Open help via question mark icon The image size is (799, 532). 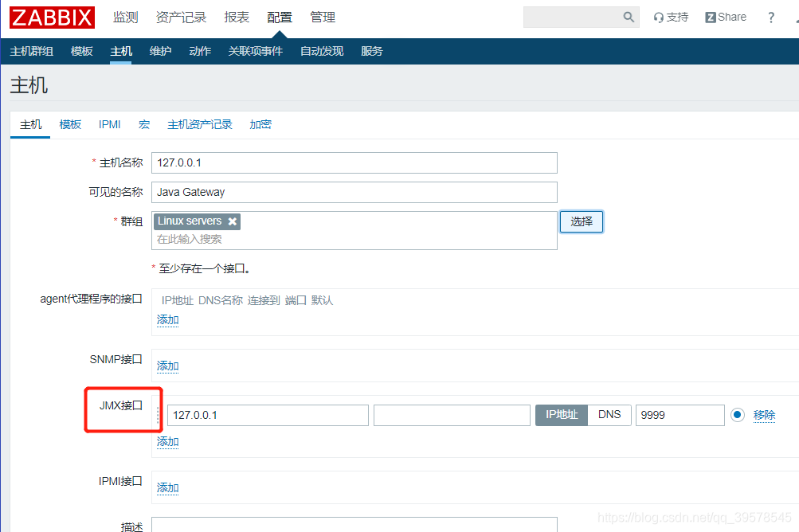[771, 18]
